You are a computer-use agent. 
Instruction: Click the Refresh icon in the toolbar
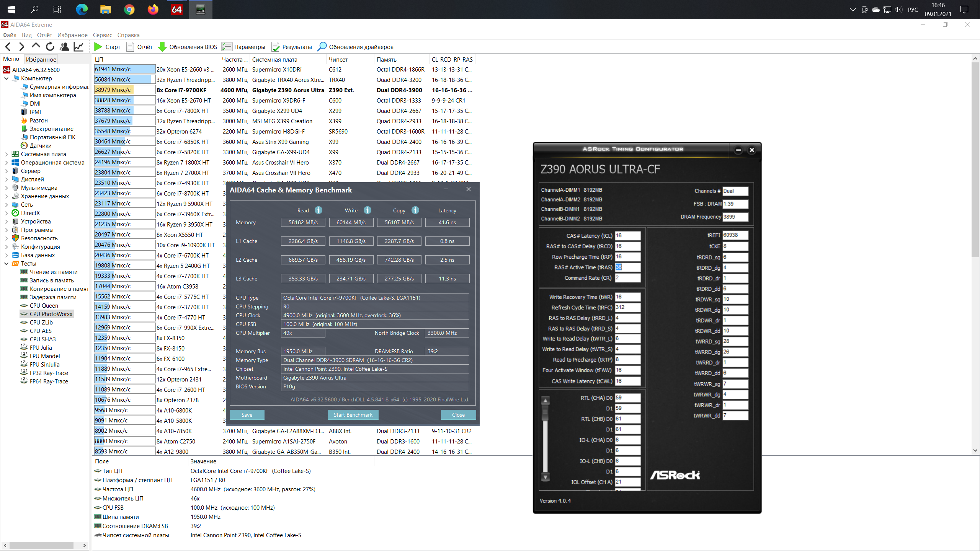(x=50, y=47)
